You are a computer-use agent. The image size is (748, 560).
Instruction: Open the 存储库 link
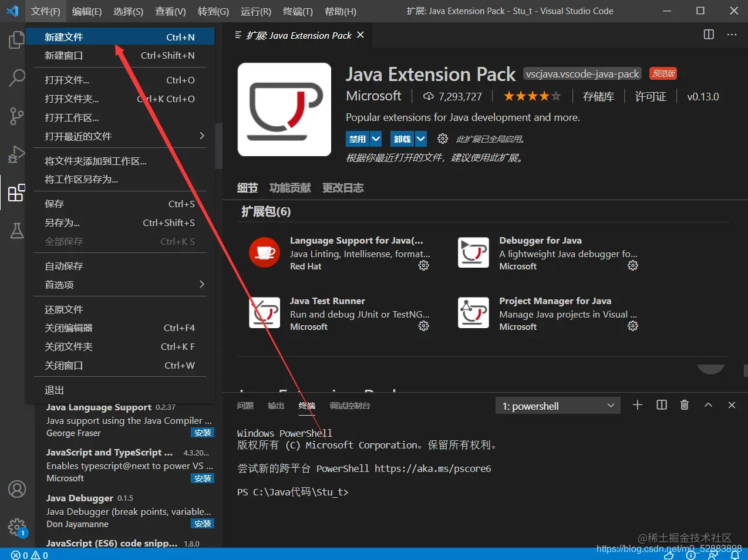pyautogui.click(x=598, y=96)
